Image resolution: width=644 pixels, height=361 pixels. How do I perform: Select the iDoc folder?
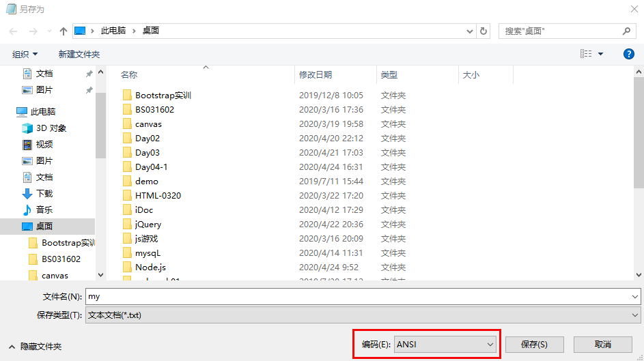tap(143, 210)
